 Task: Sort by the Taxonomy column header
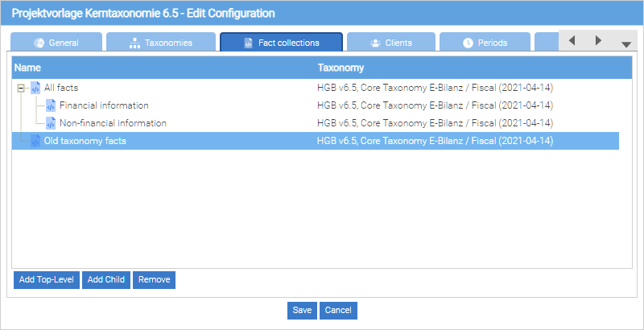click(341, 68)
